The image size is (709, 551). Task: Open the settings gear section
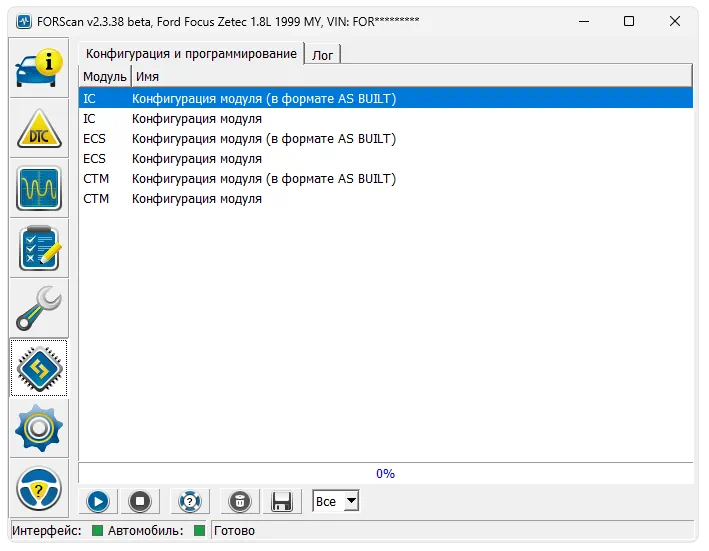coord(39,428)
